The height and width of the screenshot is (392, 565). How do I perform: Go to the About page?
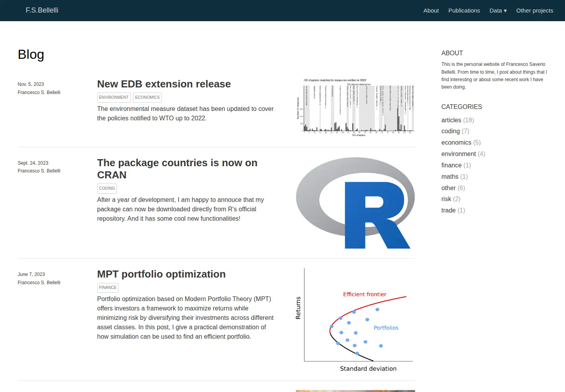click(x=431, y=11)
